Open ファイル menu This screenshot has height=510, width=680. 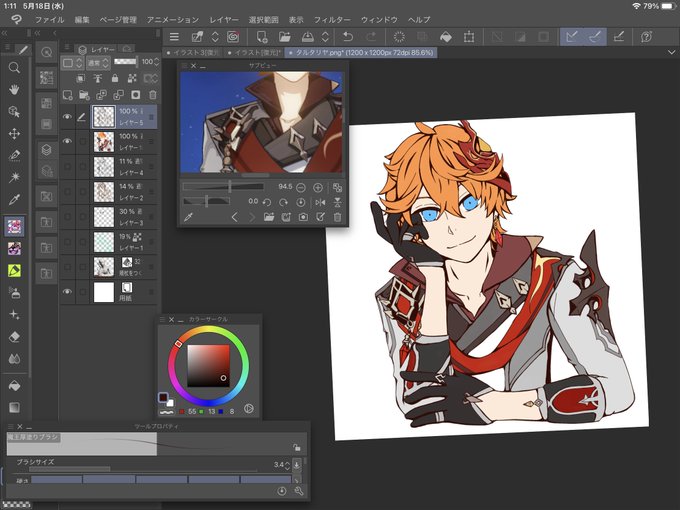click(49, 20)
